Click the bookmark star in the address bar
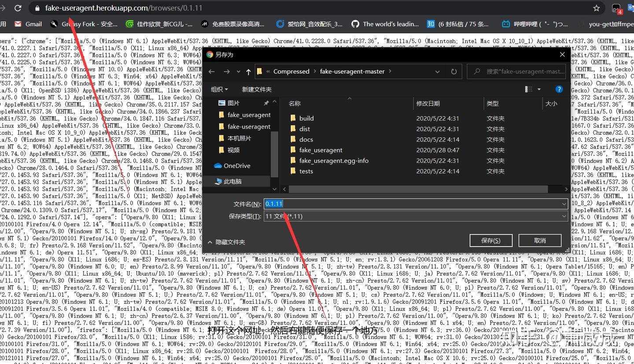634x364 pixels. point(596,7)
